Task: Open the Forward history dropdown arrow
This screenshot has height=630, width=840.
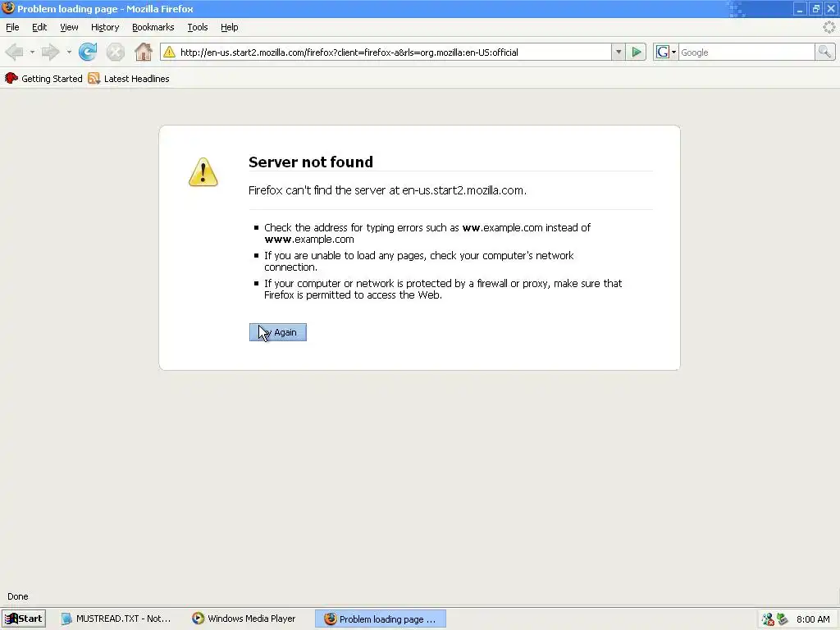Action: 69,52
